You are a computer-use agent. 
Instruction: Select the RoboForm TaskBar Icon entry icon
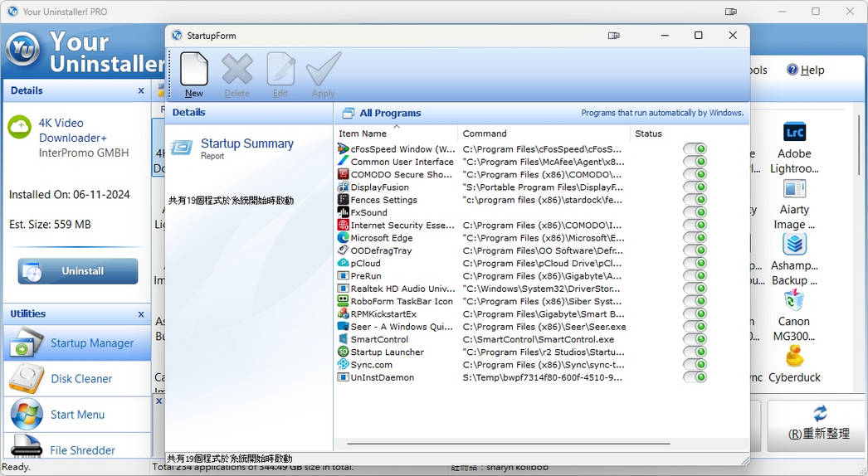[x=343, y=302]
